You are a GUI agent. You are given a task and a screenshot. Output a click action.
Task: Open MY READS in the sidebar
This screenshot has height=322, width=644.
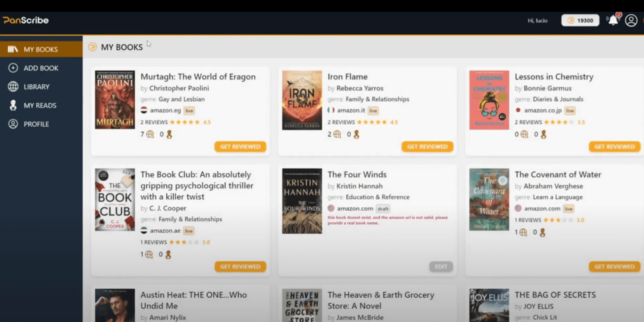pyautogui.click(x=41, y=105)
